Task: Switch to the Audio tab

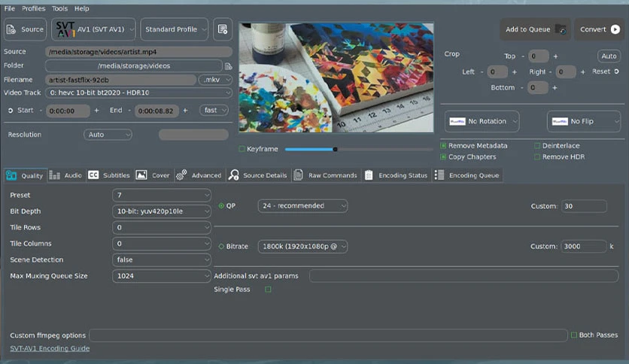Action: pyautogui.click(x=65, y=175)
